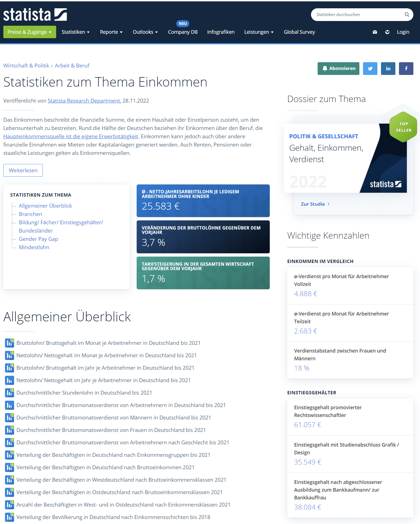Open Einstiegsgehalt promovierter Rechtswissenschaftler figure

[x=350, y=417]
